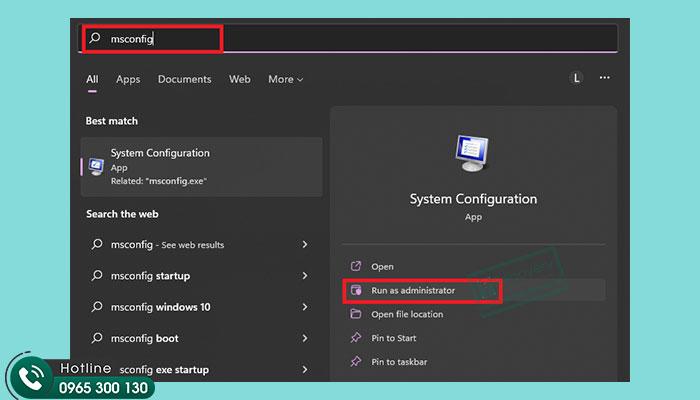Viewport: 700px width, 400px height.
Task: Expand arrow for msconfig boot
Action: pyautogui.click(x=305, y=338)
